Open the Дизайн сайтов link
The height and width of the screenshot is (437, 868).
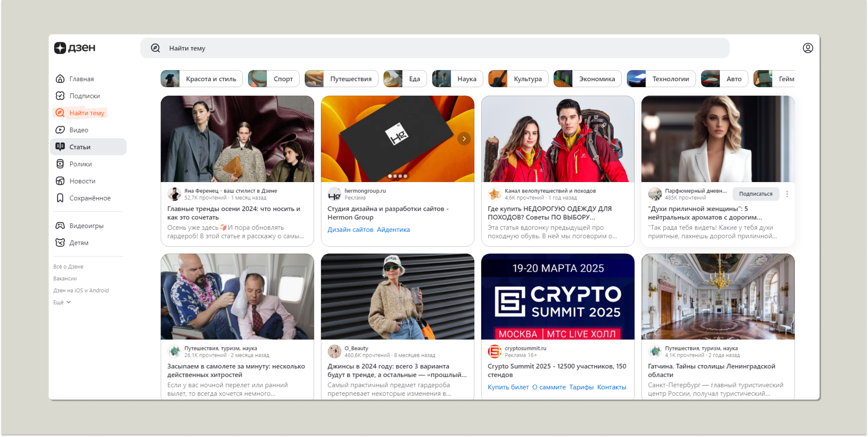pyautogui.click(x=350, y=230)
